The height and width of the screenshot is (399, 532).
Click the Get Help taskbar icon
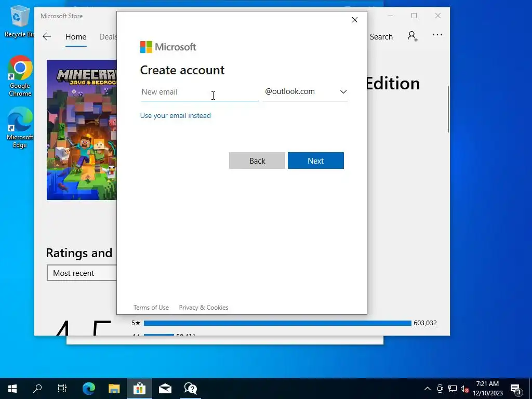191,389
